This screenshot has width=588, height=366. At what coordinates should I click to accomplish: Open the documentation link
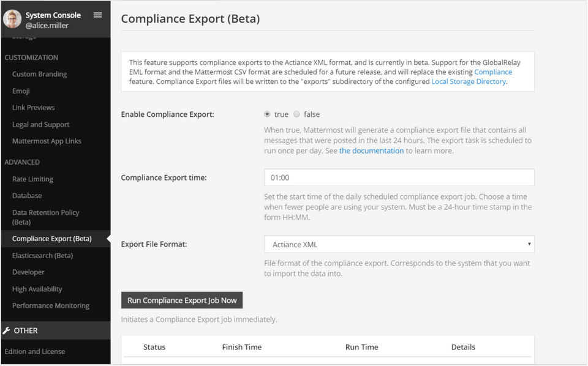[371, 151]
